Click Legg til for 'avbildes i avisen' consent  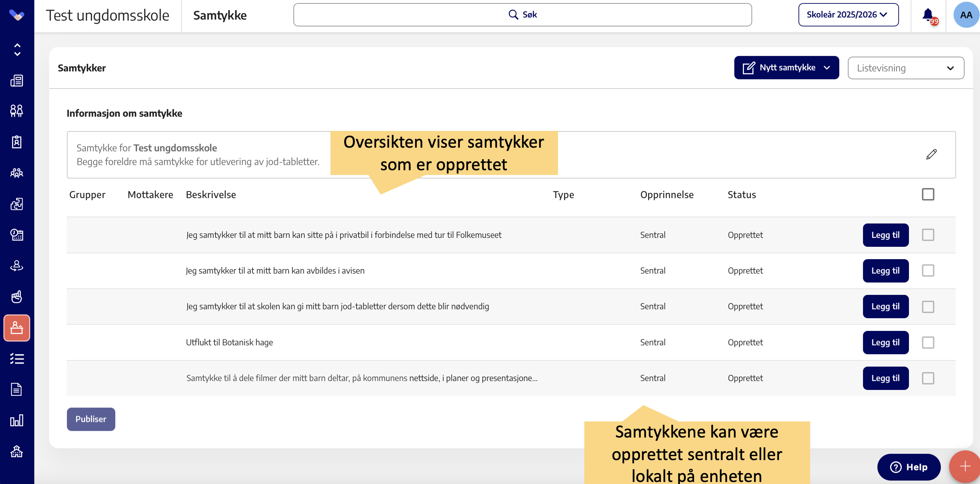886,271
